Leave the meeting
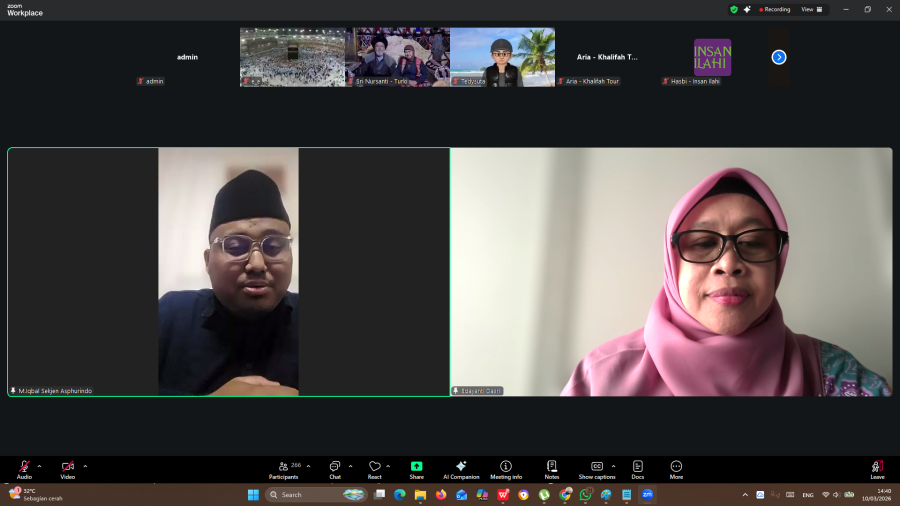 pos(877,467)
